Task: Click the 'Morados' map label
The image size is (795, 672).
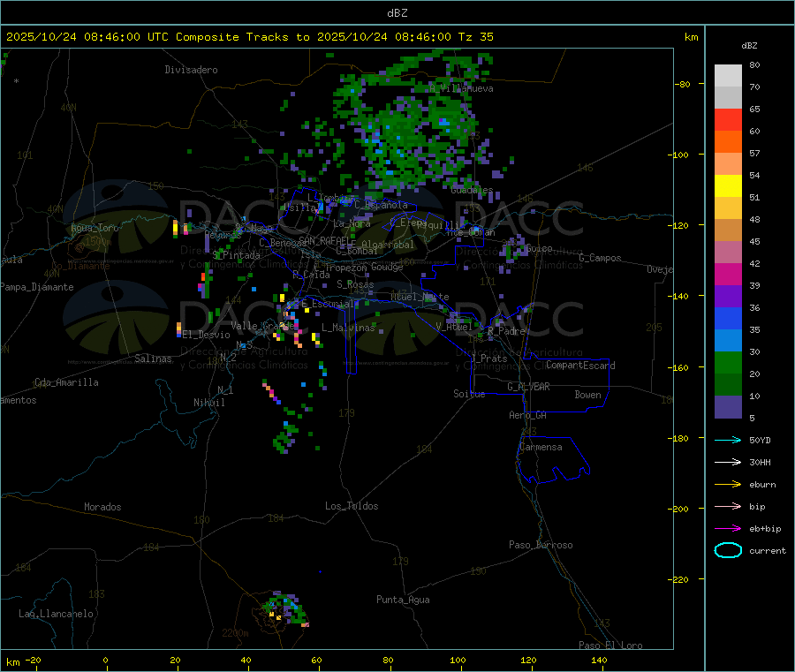Action: click(103, 507)
